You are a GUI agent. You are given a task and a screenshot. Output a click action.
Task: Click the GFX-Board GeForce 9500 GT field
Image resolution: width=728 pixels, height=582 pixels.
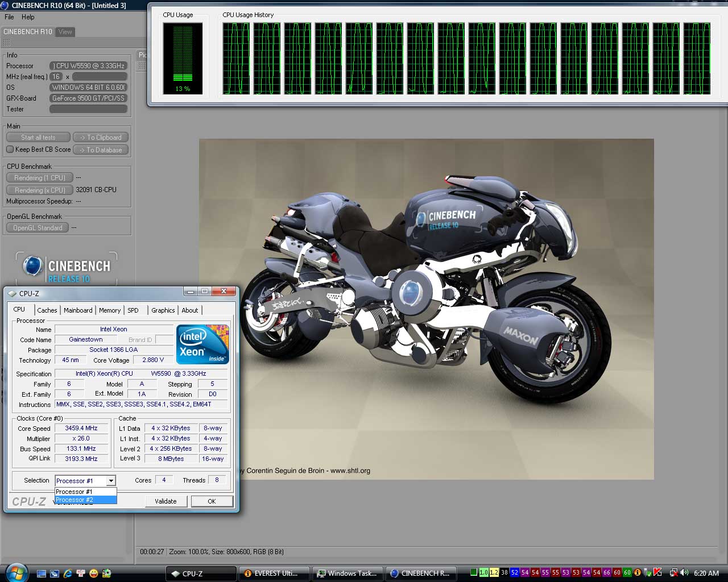click(88, 98)
